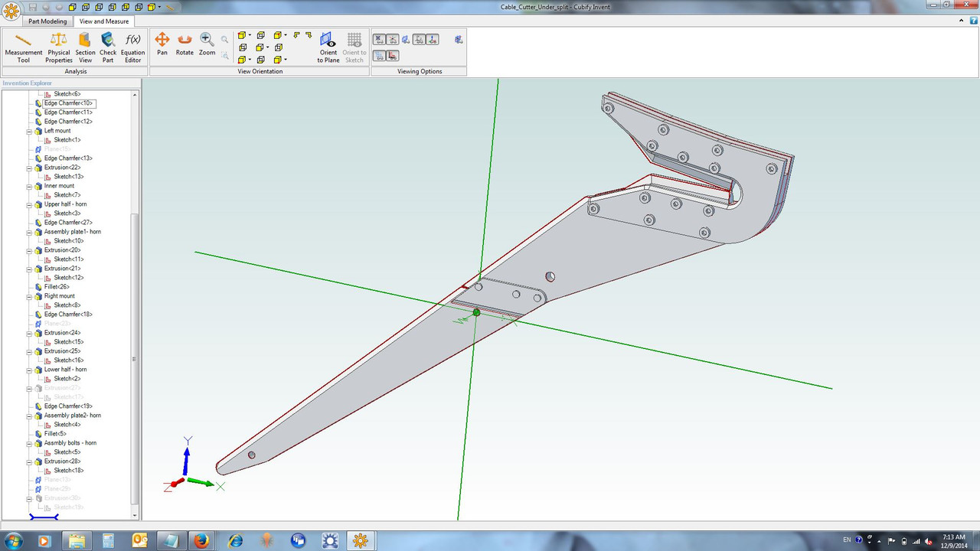Toggle fourth icon in Viewing Options top row
980x551 pixels.
tap(420, 39)
